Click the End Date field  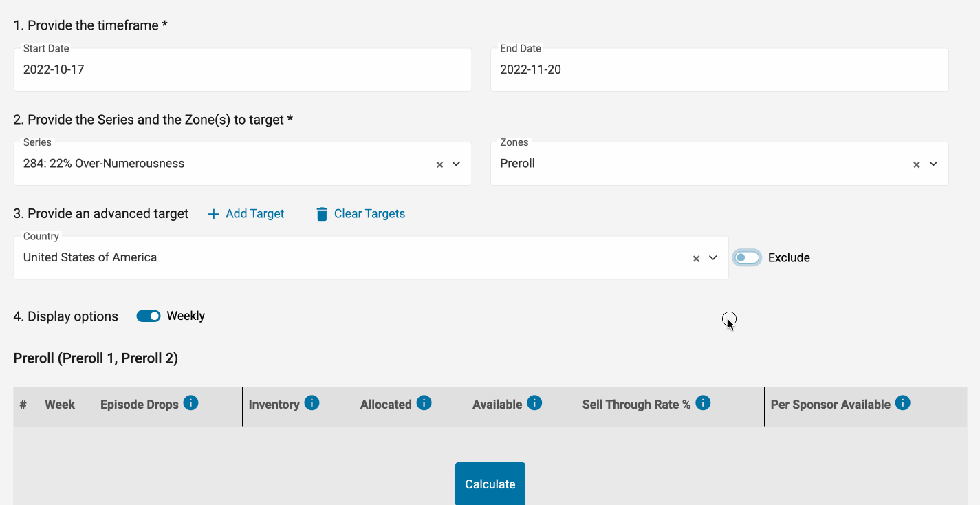[x=719, y=69]
